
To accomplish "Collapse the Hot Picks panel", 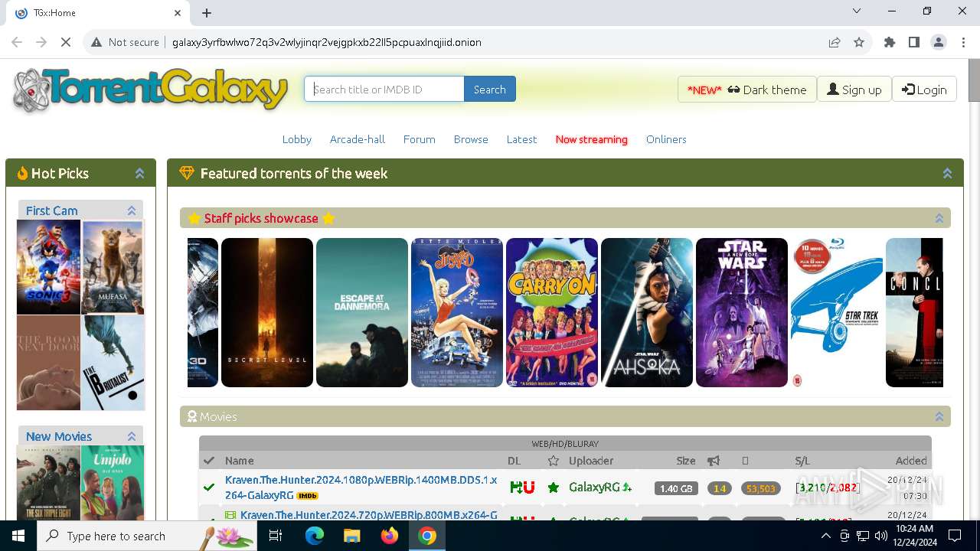I will tap(139, 174).
